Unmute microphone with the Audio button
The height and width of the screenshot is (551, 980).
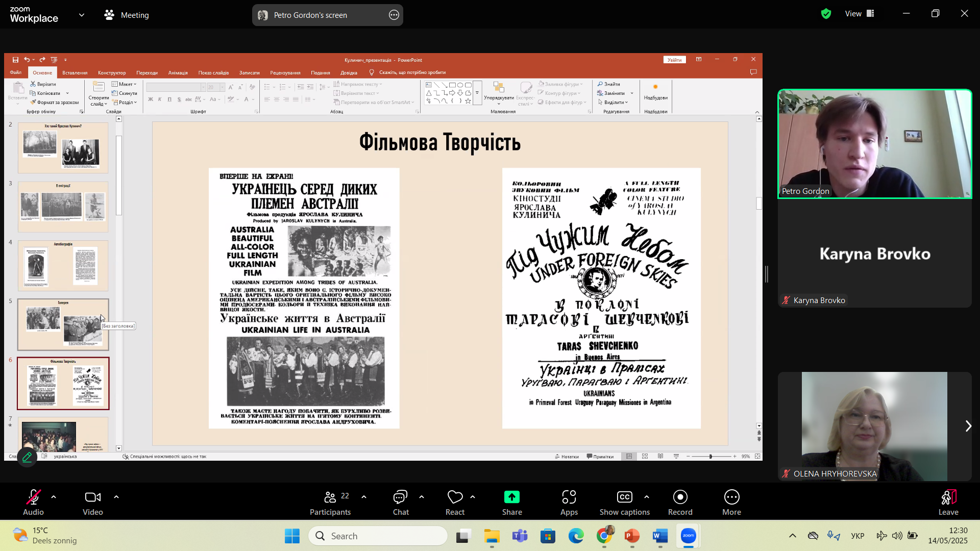(x=33, y=497)
